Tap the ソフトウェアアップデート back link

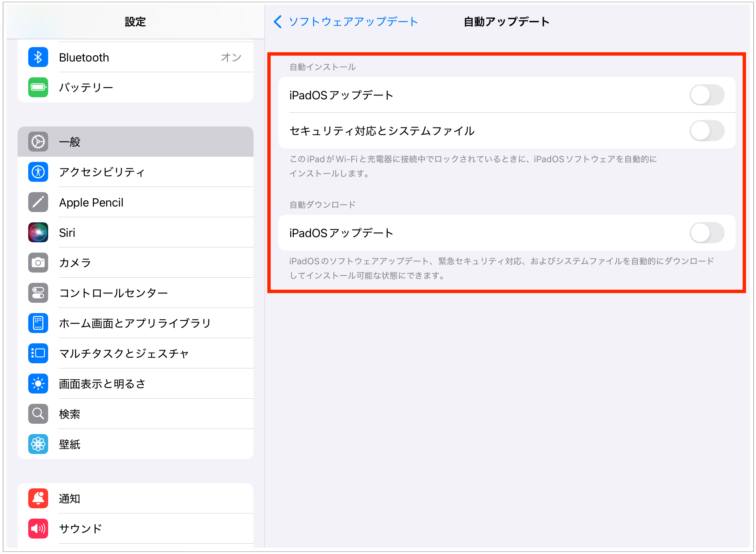point(353,22)
